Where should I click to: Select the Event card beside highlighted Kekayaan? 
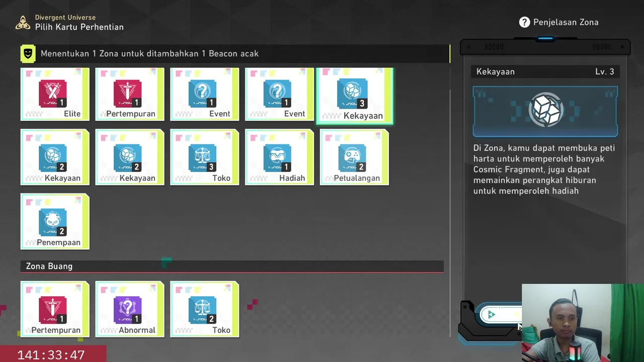point(279,95)
